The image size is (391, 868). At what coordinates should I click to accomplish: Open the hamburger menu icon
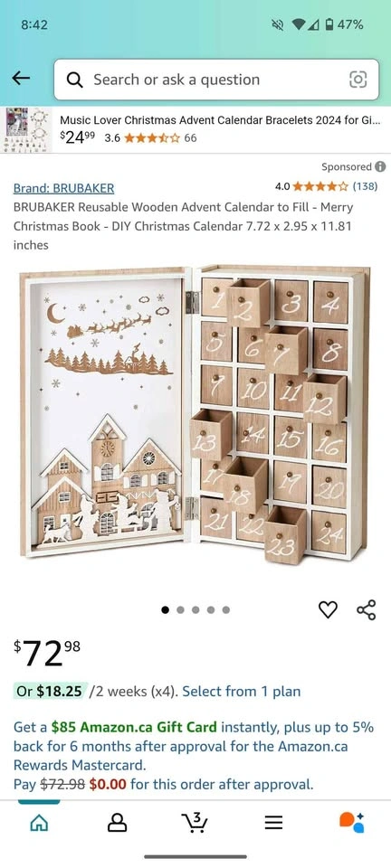[x=273, y=823]
